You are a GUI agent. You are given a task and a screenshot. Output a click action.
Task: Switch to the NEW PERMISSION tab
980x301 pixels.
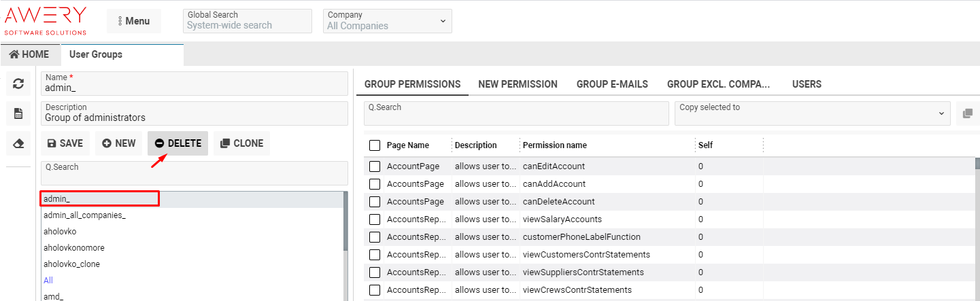click(518, 84)
